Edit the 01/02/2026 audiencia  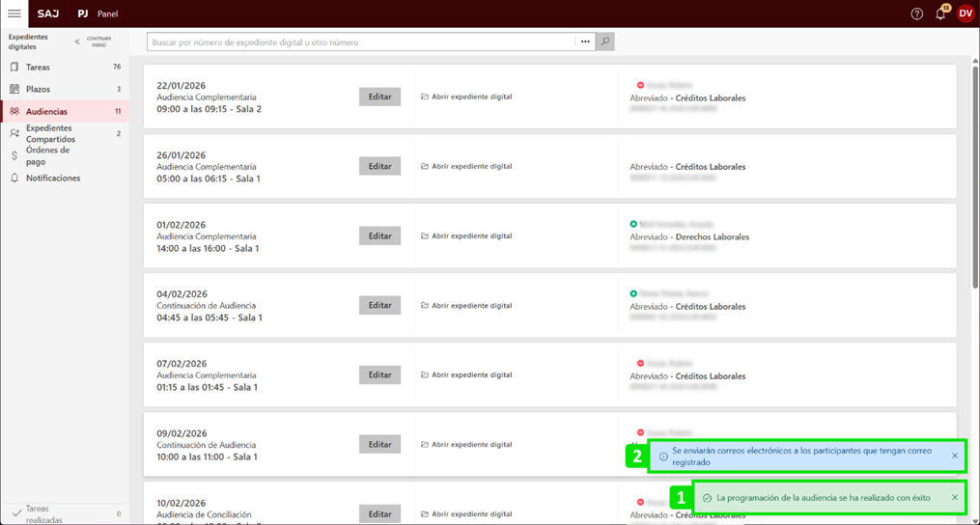pos(379,235)
